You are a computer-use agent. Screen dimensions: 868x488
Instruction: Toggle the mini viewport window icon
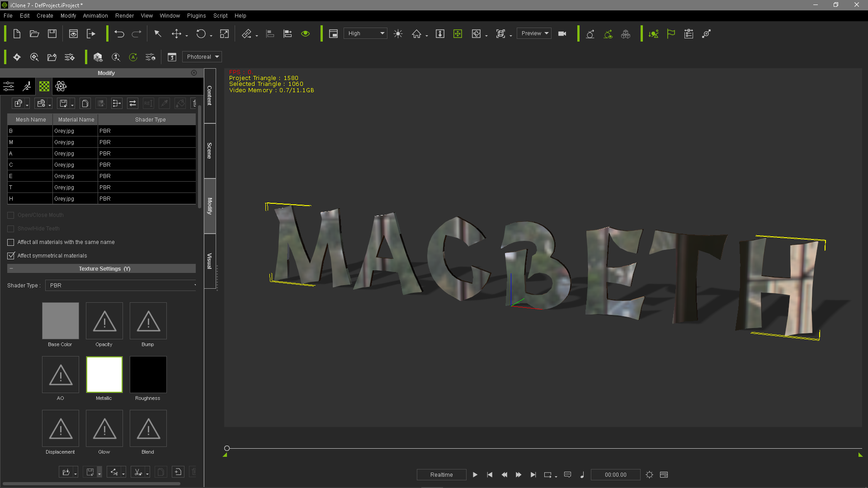(x=333, y=33)
